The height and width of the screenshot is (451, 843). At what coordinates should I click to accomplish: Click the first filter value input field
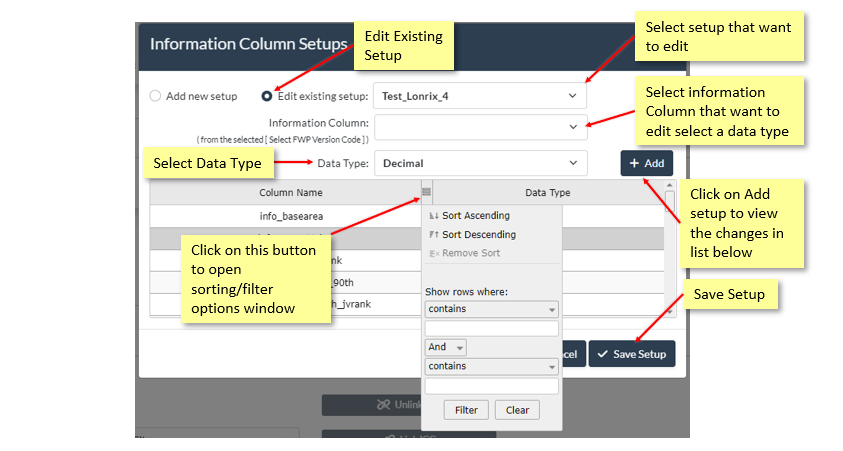(x=491, y=329)
